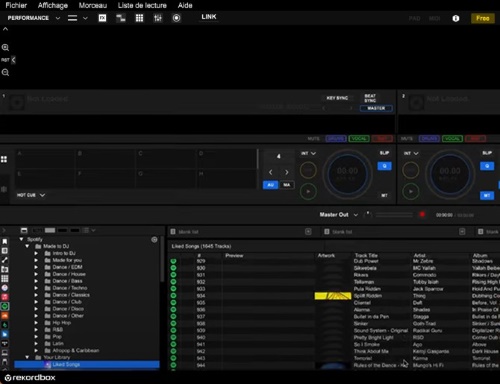Enable the deck 1 SLIP mode

384,153
